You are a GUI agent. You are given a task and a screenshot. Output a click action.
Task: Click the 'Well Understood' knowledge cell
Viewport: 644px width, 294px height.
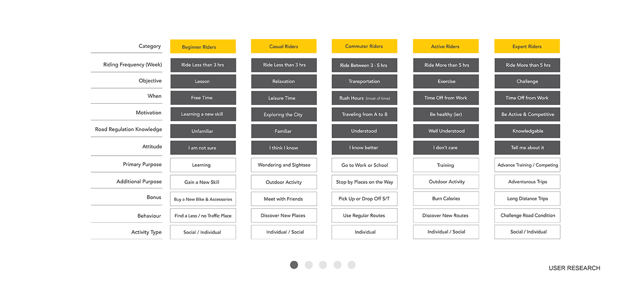point(446,131)
